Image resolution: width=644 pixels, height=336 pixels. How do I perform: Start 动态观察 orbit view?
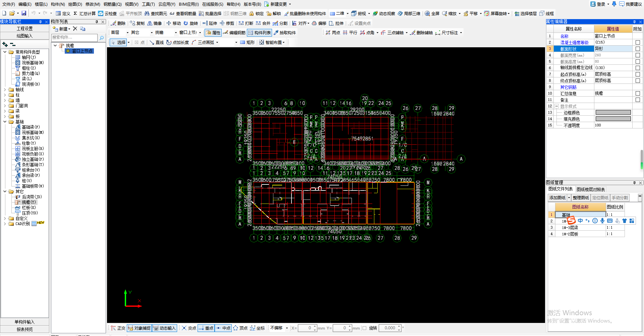coord(384,13)
